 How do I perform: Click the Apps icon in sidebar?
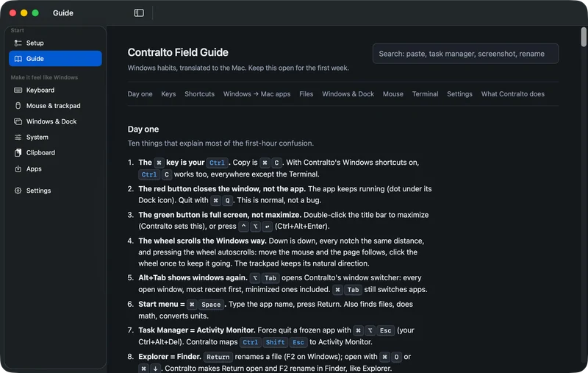[x=18, y=169]
